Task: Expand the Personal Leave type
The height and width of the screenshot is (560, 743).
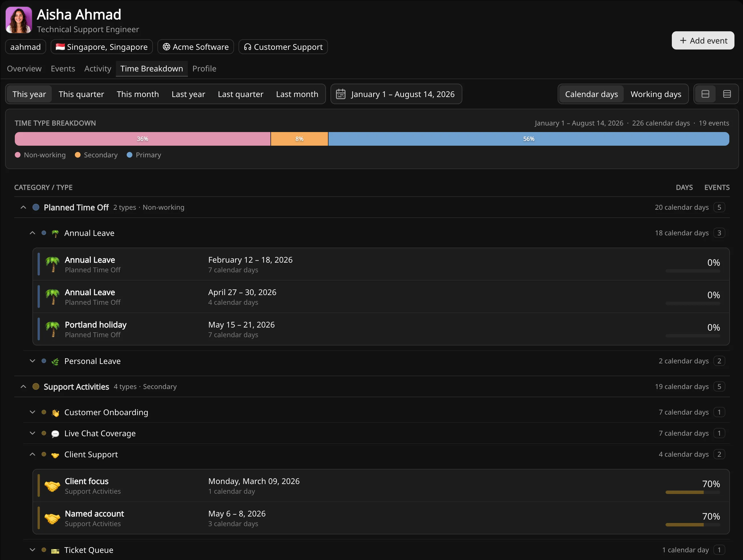Action: [32, 361]
